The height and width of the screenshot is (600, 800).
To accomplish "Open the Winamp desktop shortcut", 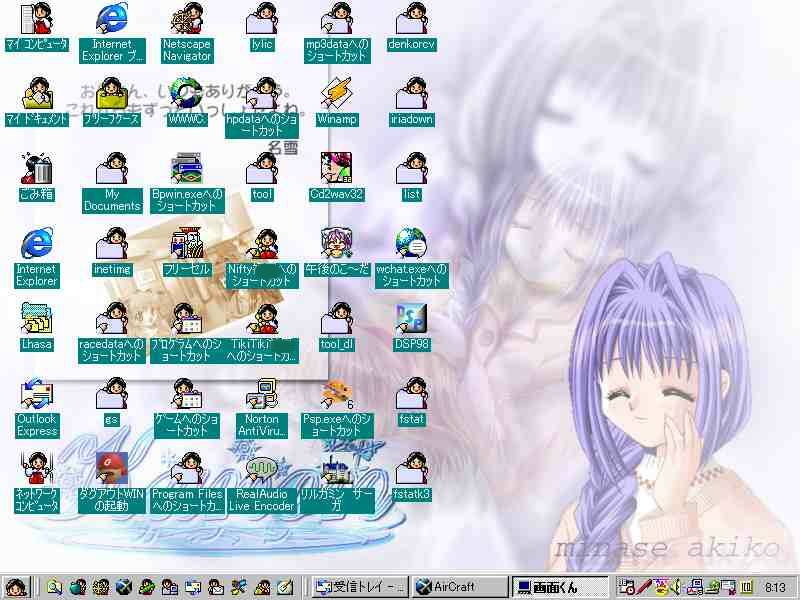I will (337, 95).
